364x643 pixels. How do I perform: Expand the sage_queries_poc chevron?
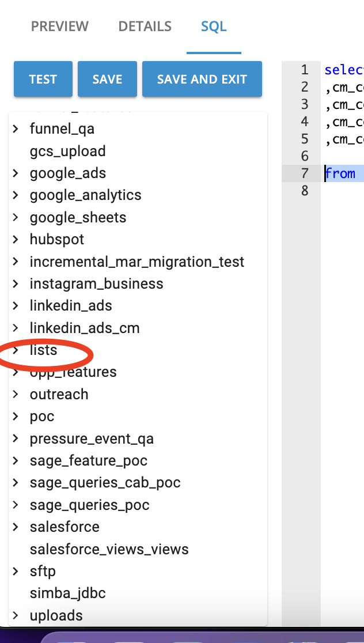click(16, 504)
